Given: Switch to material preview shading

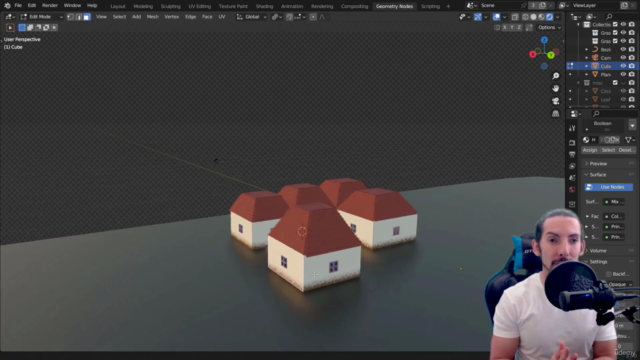Looking at the screenshot, I should point(541,17).
